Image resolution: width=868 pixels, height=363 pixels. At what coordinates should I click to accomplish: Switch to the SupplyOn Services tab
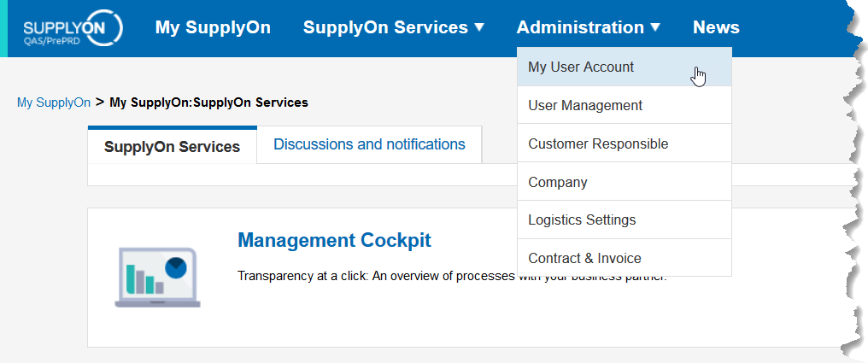(x=173, y=146)
